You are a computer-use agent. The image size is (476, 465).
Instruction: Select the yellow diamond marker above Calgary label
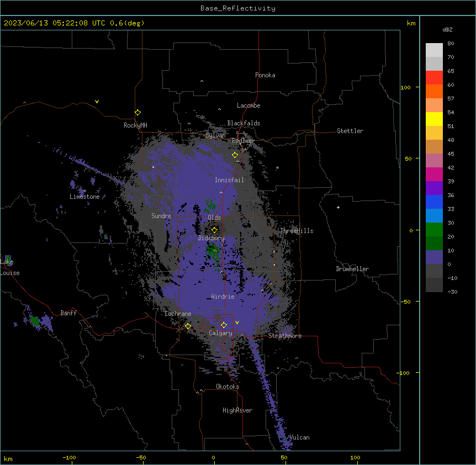pyautogui.click(x=224, y=325)
